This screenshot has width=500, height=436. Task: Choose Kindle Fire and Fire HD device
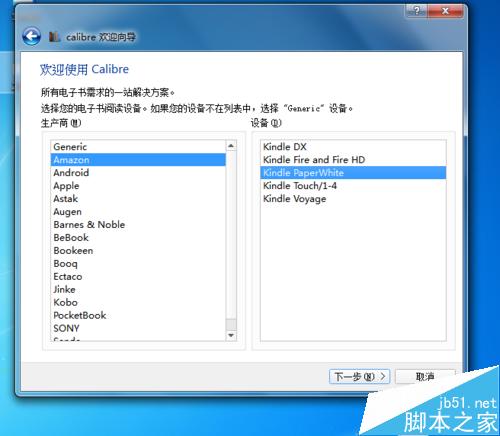pyautogui.click(x=353, y=160)
